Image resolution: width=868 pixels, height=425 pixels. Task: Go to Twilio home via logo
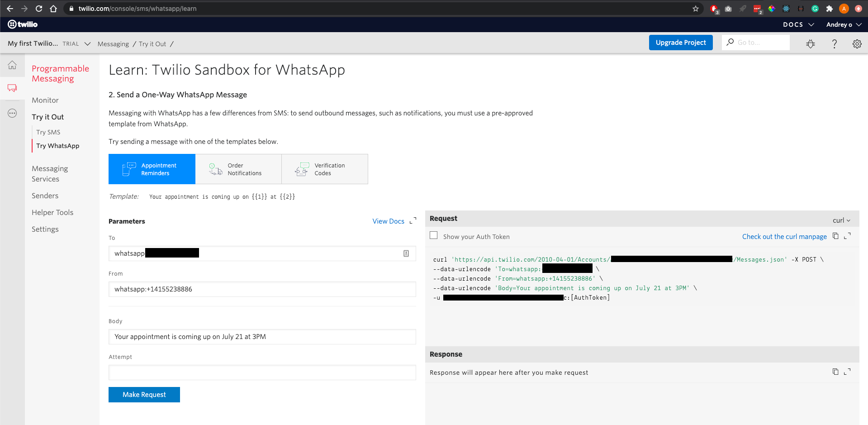(x=23, y=24)
